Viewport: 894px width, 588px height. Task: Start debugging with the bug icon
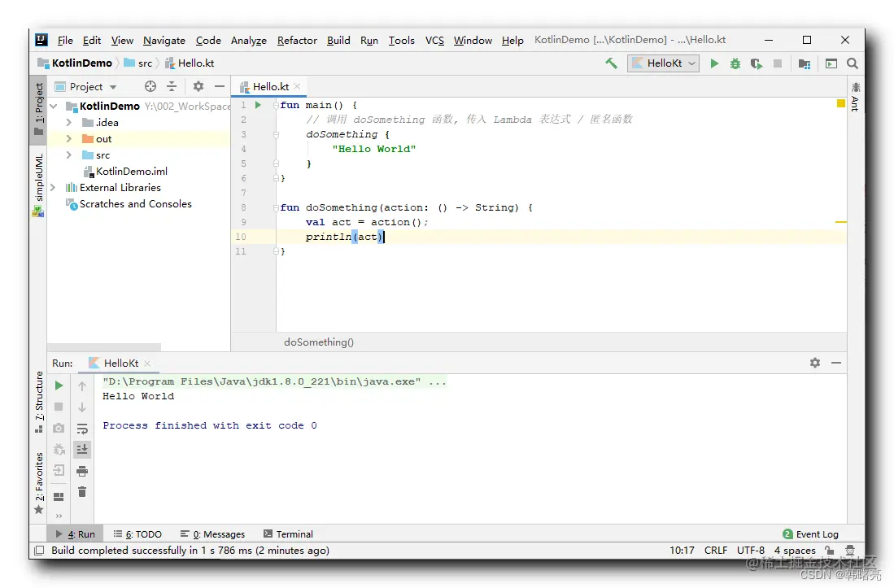[x=735, y=63]
